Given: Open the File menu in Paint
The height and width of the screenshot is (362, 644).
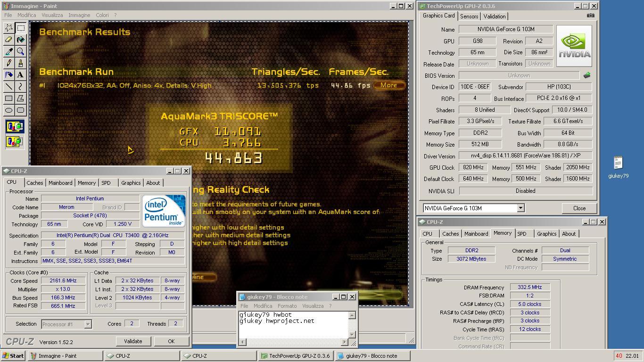Looking at the screenshot, I should pyautogui.click(x=8, y=15).
